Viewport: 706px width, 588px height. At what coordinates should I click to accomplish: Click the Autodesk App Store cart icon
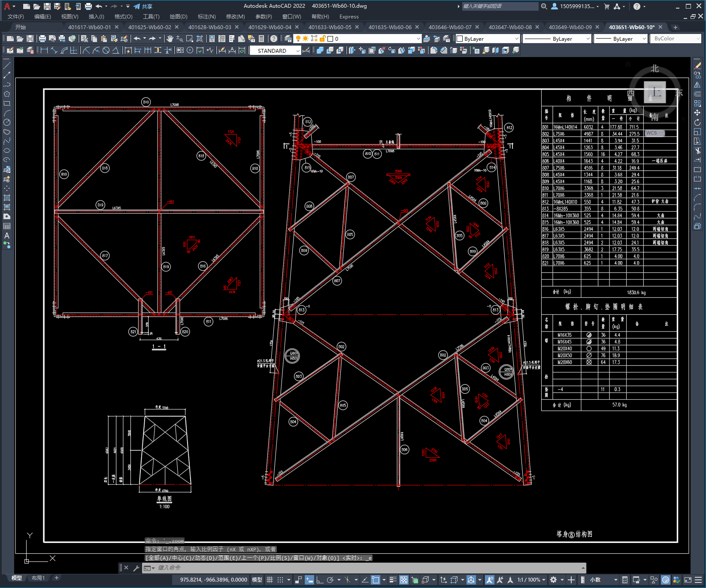[x=606, y=6]
